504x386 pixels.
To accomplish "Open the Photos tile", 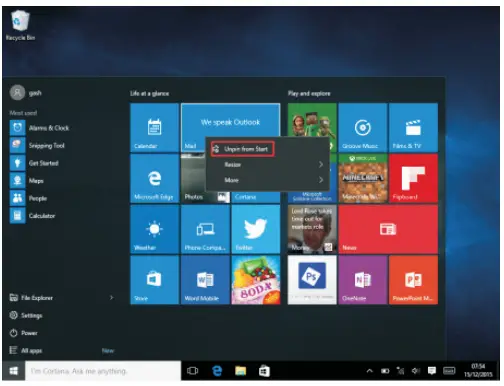I will point(193,178).
